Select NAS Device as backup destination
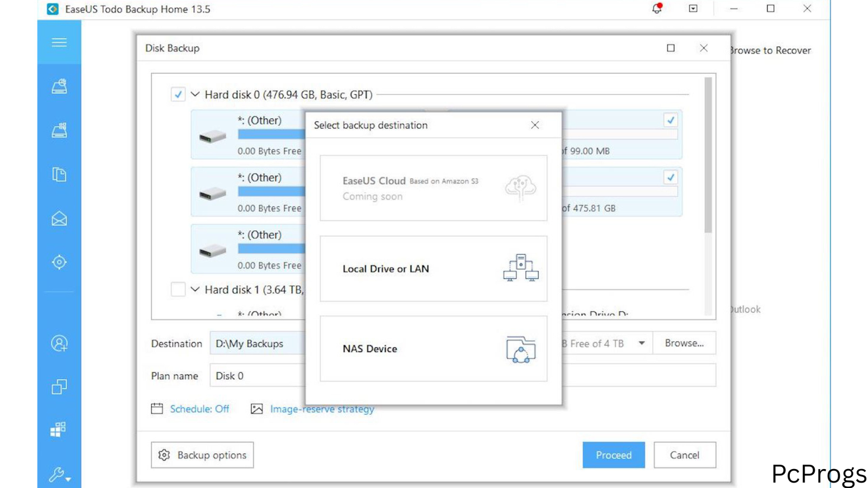 433,349
